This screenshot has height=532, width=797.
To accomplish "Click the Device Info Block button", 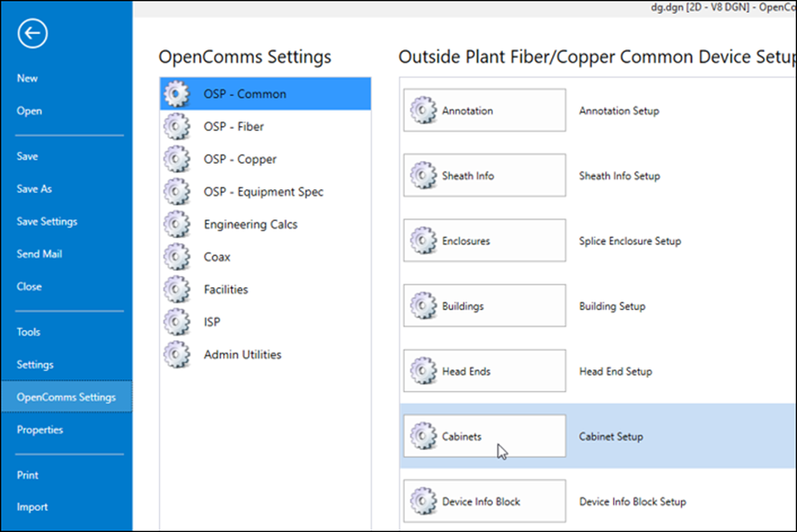I will (484, 501).
